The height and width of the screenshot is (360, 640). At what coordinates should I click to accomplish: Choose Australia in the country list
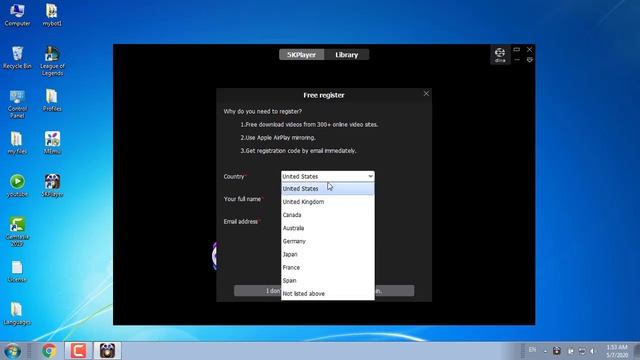click(327, 228)
